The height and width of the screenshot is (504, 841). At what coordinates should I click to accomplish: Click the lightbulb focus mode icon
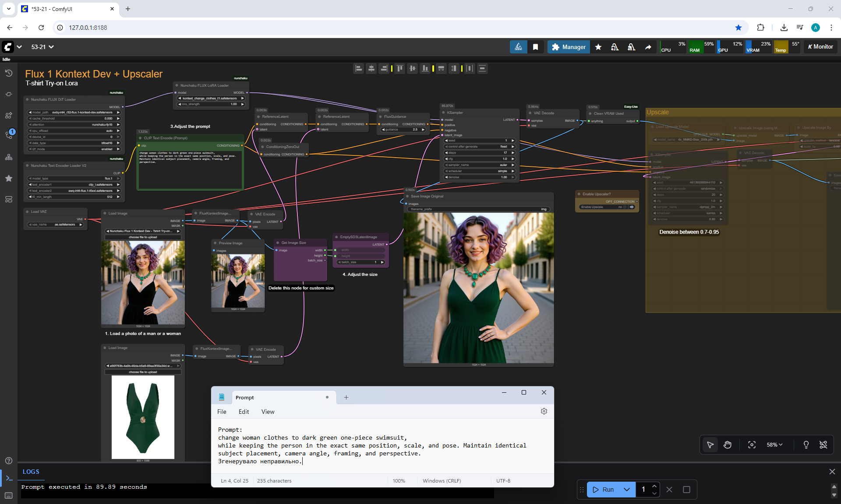[x=806, y=445]
